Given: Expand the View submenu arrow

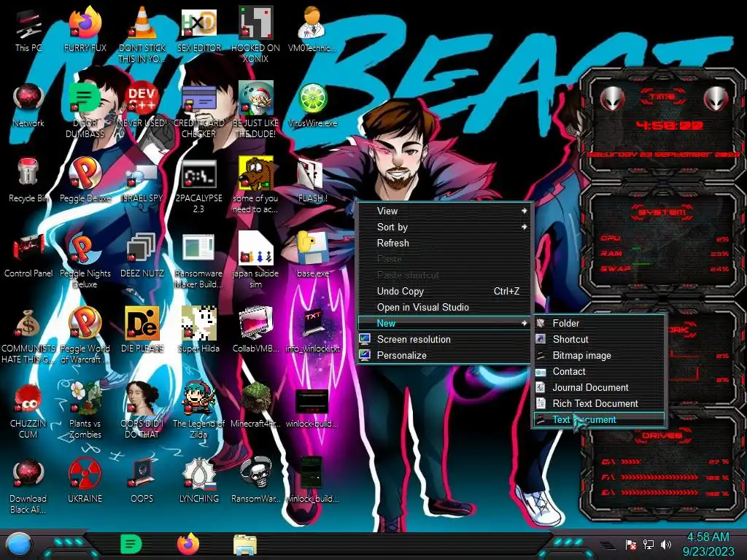Looking at the screenshot, I should pyautogui.click(x=524, y=211).
